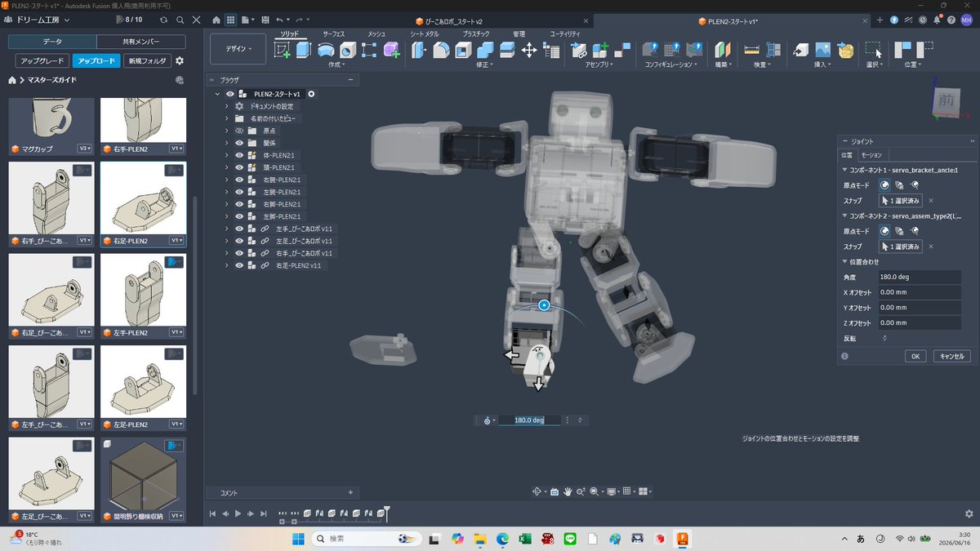Expand ドキュメントの設定 tree node
The image size is (980, 551).
[227, 106]
